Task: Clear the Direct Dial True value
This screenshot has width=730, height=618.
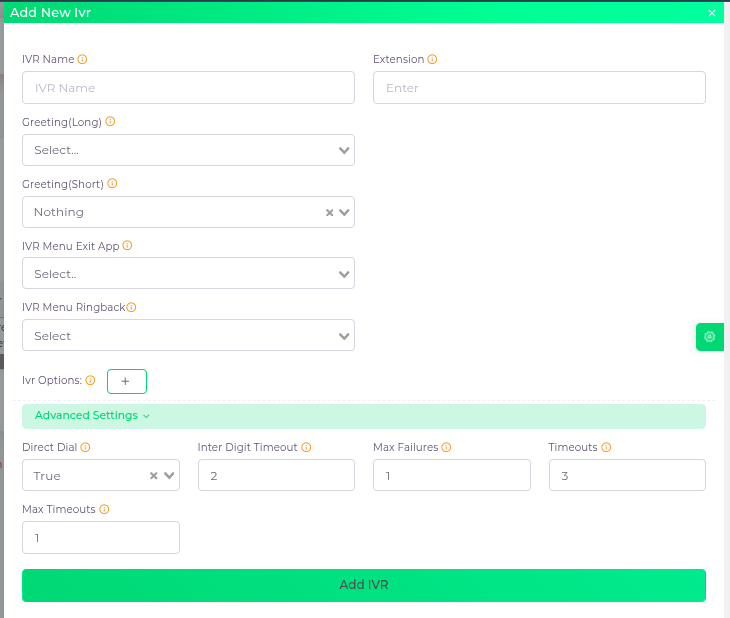Action: pyautogui.click(x=154, y=476)
